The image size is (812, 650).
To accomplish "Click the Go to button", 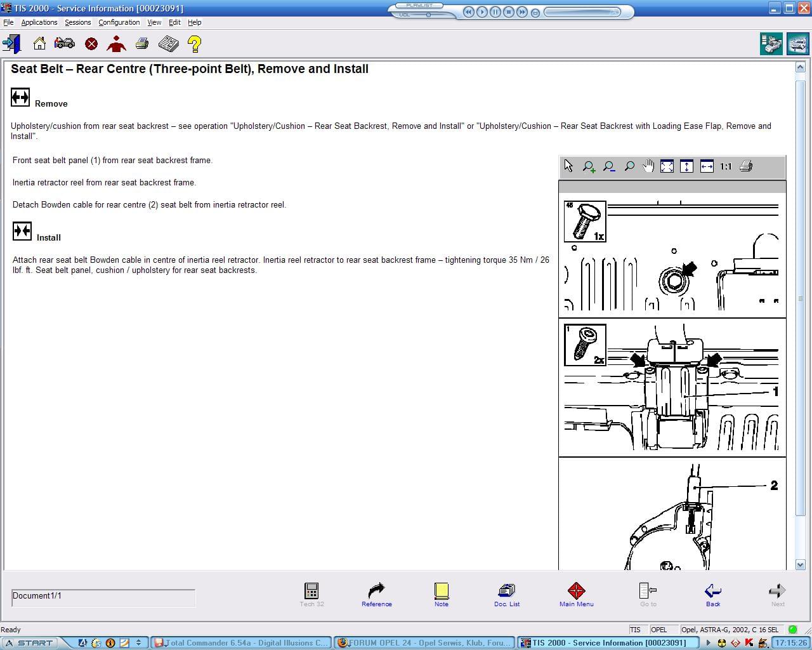I will point(648,595).
